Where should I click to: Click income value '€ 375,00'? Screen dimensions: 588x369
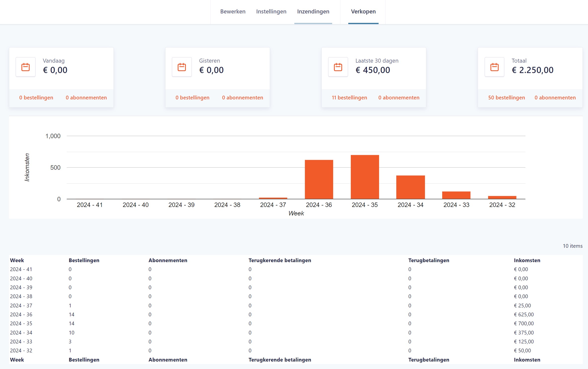pos(524,333)
